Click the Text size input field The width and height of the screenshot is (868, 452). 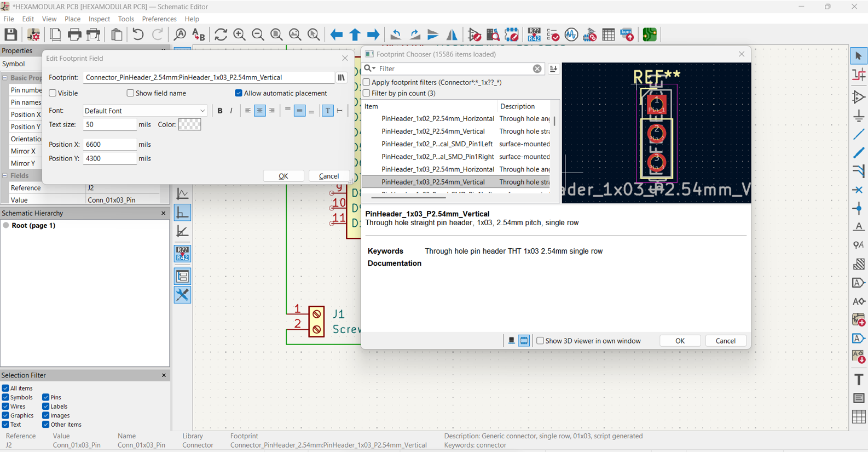pos(109,124)
